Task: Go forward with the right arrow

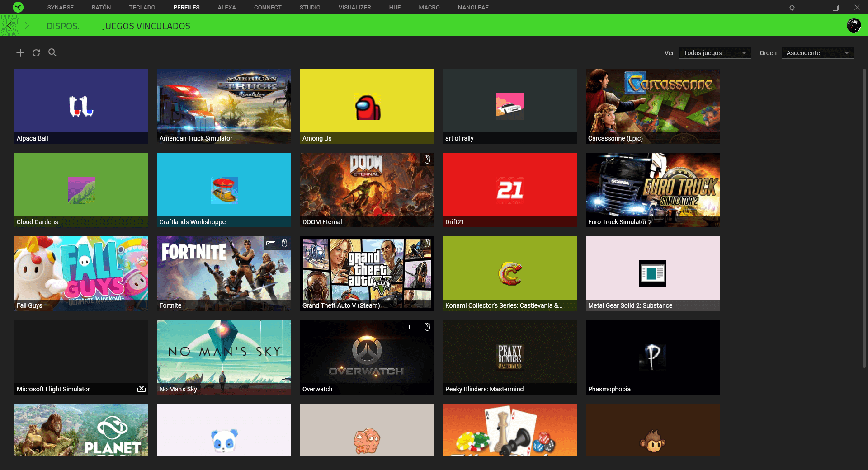Action: tap(27, 26)
